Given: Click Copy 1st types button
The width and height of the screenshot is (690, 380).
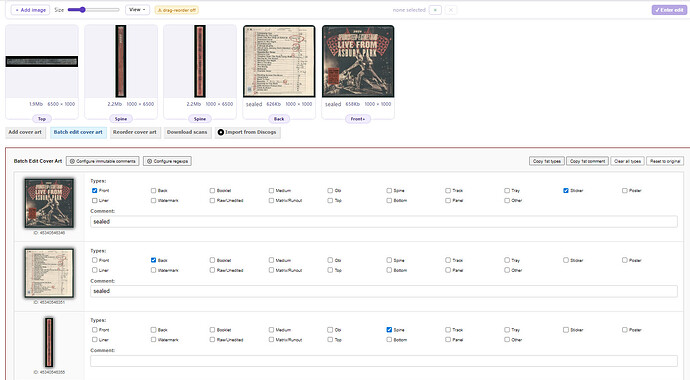Looking at the screenshot, I should point(547,161).
